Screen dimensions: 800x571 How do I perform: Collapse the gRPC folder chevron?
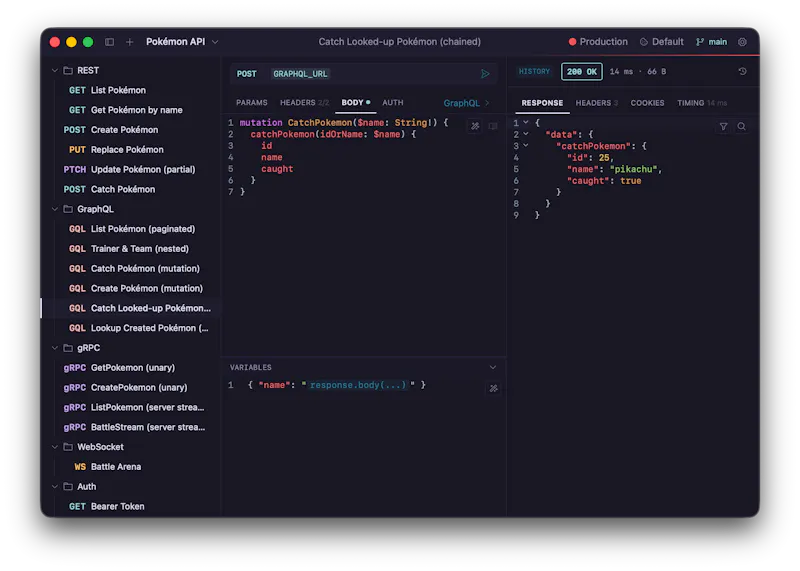point(55,348)
